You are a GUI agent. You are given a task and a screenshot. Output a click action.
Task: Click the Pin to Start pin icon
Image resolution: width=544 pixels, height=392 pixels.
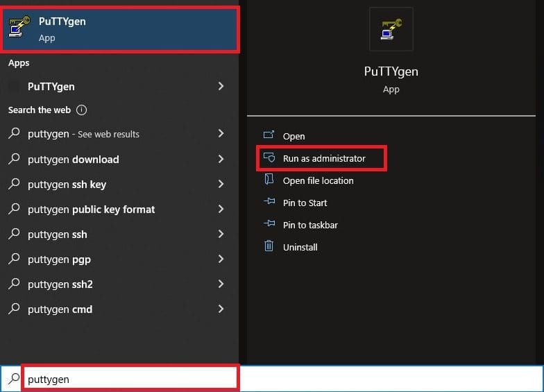click(269, 201)
